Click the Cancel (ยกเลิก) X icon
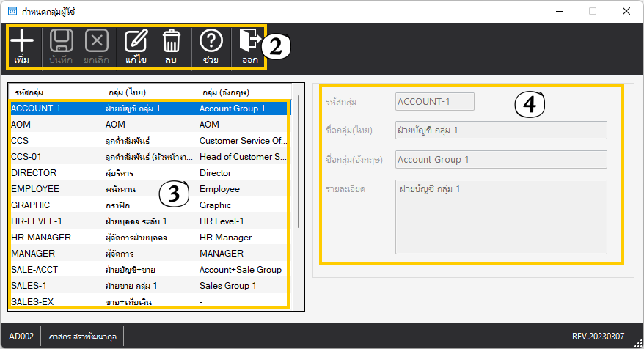 [97, 41]
